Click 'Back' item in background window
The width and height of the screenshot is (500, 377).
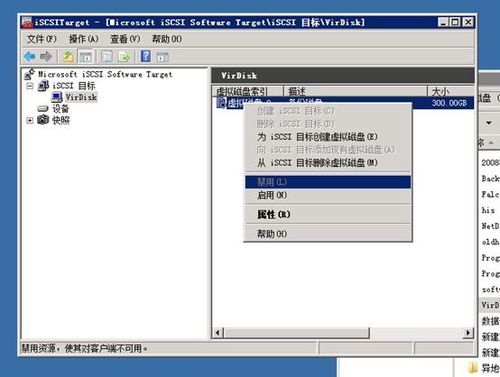point(490,178)
